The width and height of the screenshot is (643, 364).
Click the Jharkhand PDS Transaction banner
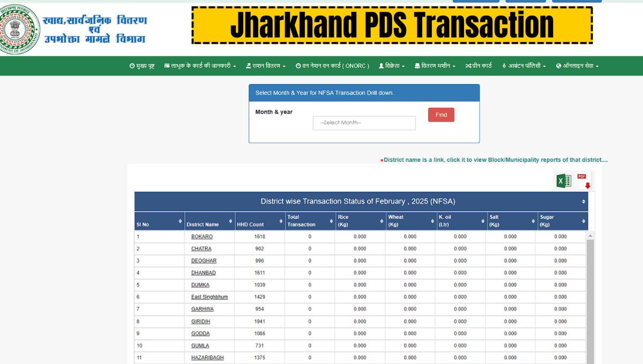tap(392, 25)
